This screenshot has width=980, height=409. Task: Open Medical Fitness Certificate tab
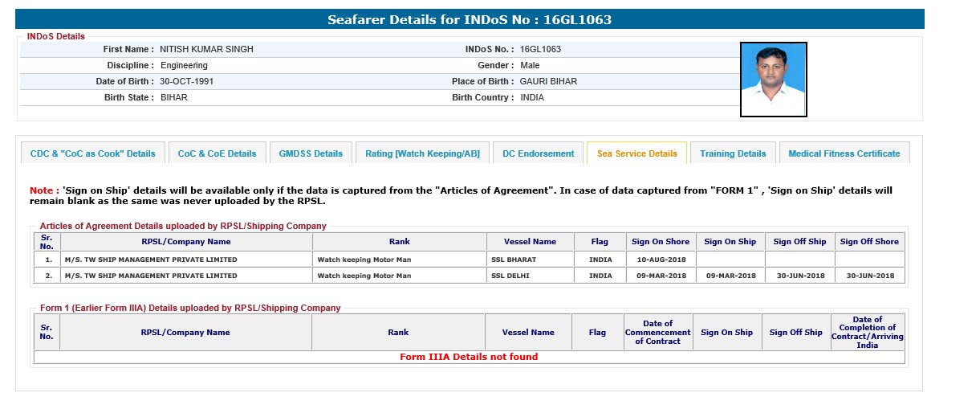[844, 153]
